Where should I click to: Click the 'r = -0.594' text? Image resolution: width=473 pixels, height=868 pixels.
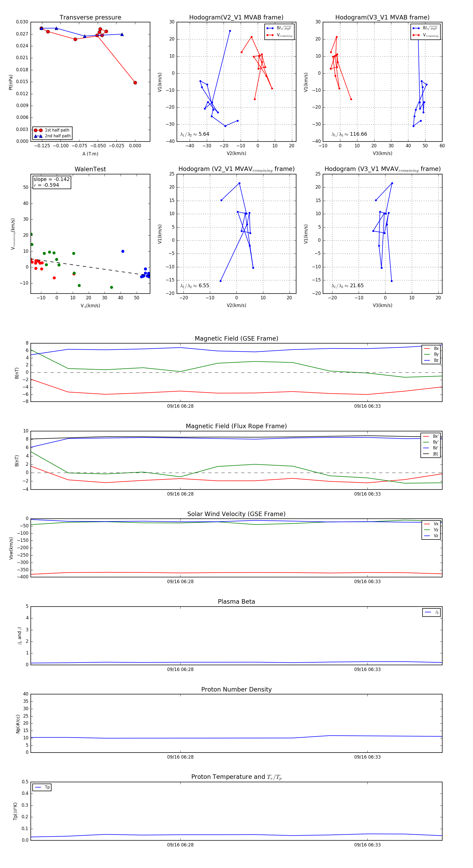47,185
